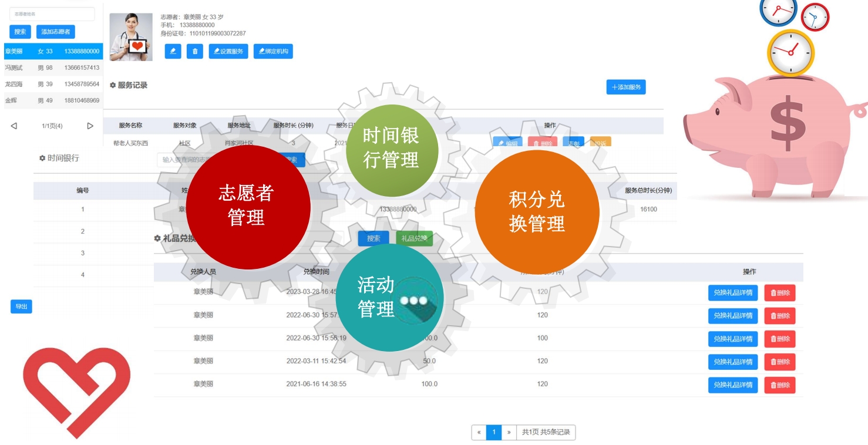The width and height of the screenshot is (868, 445).
Task: Click the 2021-06-16 14:38:55 time cell
Action: coord(316,385)
